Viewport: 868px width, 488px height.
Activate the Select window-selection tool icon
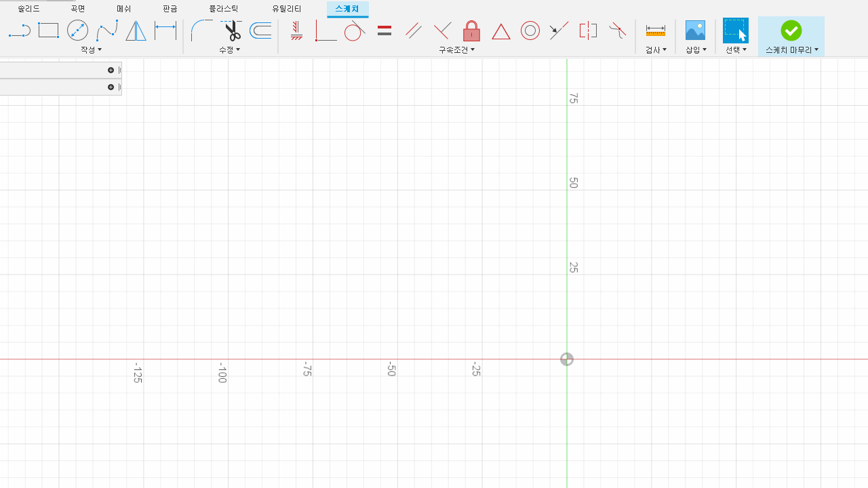[736, 30]
